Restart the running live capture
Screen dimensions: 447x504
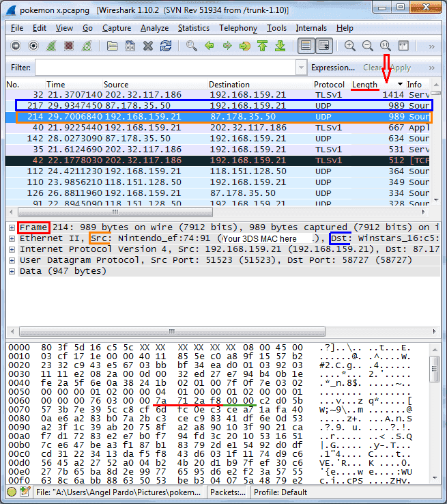tap(87, 46)
